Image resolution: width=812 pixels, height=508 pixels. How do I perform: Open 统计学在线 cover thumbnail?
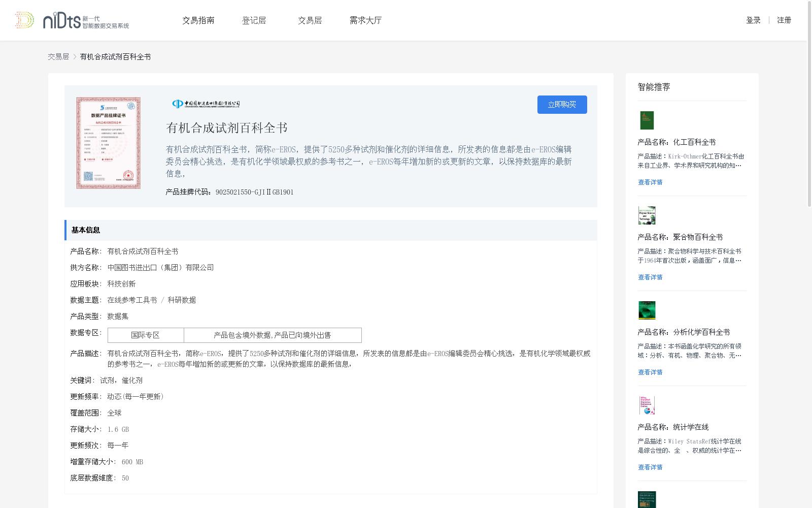(647, 405)
